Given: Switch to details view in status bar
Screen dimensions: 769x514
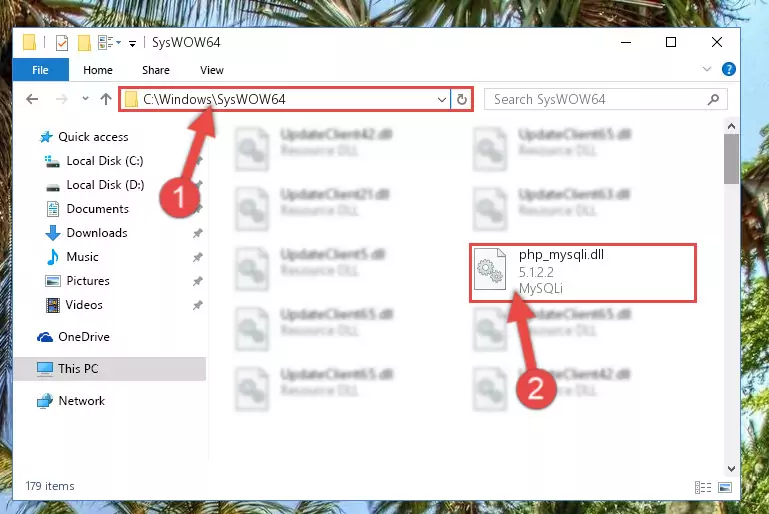Looking at the screenshot, I should (x=703, y=487).
